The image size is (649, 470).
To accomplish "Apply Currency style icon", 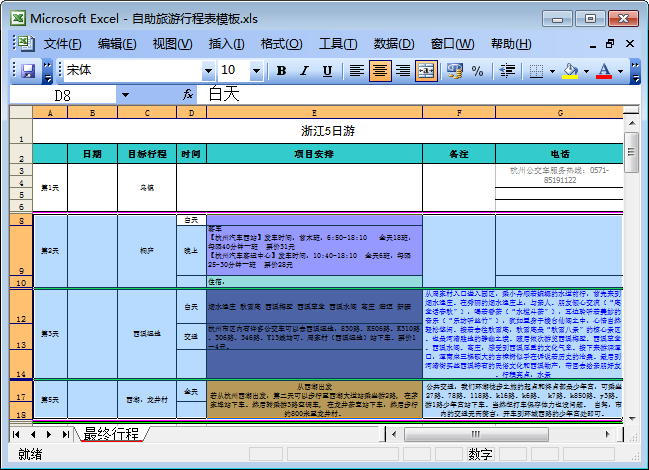I will 454,71.
